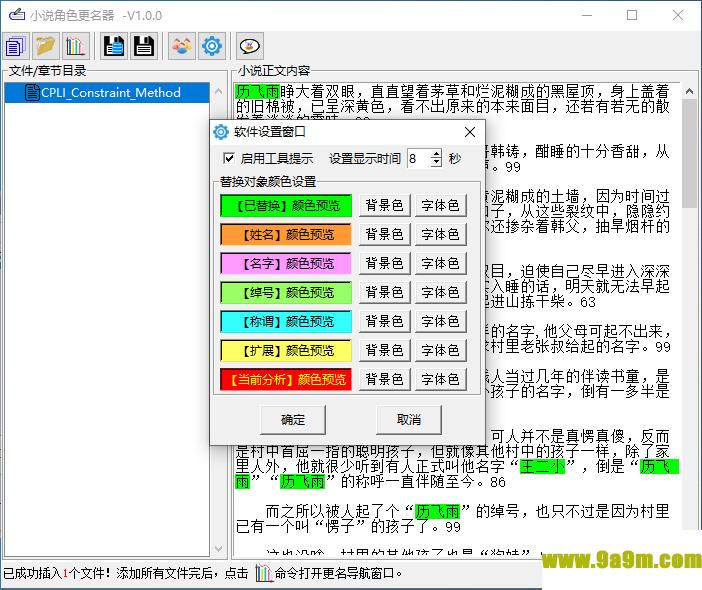Set 字体色 for the 扩展 row
This screenshot has width=702, height=590.
point(441,351)
